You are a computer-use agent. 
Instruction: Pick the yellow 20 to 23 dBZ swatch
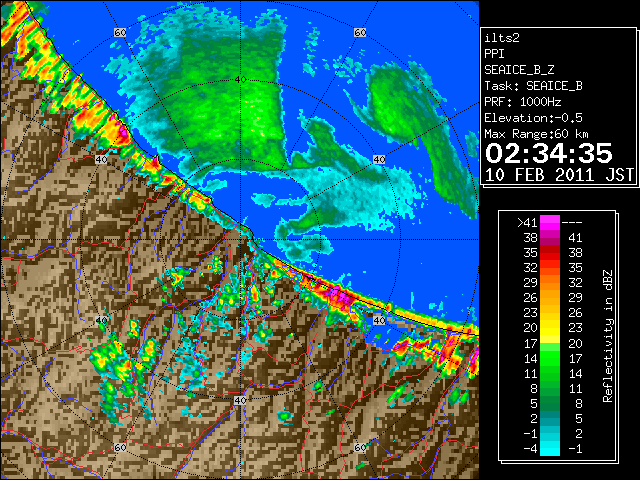(x=550, y=328)
